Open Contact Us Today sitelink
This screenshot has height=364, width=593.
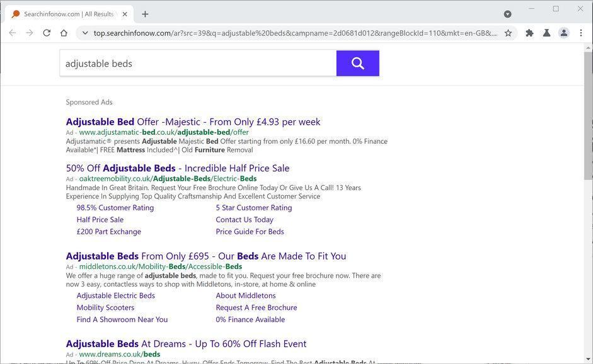(245, 220)
